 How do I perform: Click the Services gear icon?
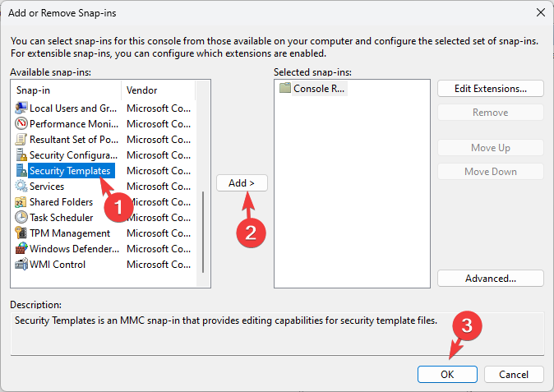[21, 186]
